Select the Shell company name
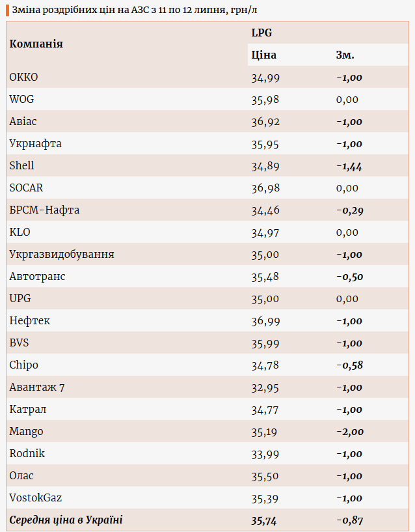 [x=22, y=166]
